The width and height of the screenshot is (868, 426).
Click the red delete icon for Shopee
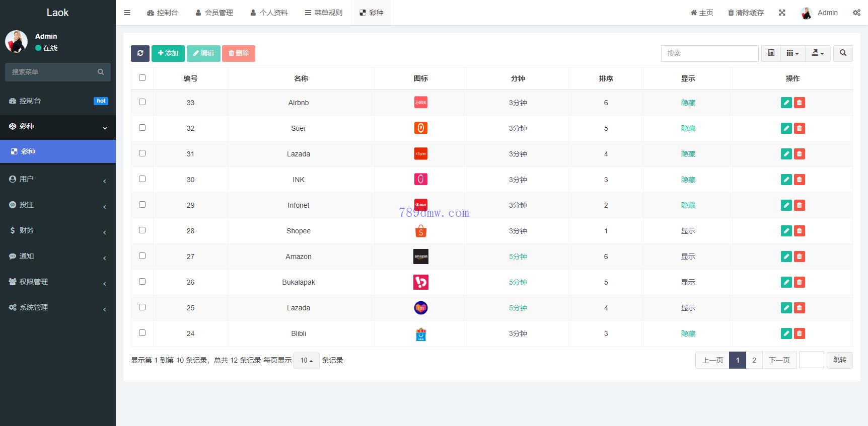coord(799,231)
